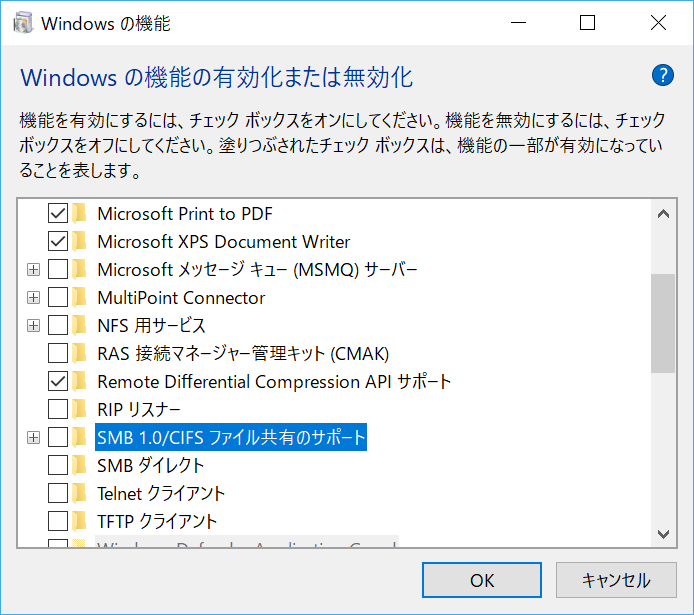Uncheck Microsoft Print to PDF checkbox
The image size is (694, 615).
pos(58,213)
